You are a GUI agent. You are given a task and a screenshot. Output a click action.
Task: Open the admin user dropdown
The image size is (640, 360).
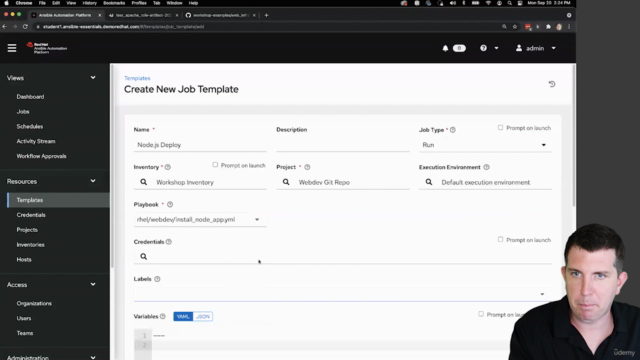pyautogui.click(x=553, y=48)
